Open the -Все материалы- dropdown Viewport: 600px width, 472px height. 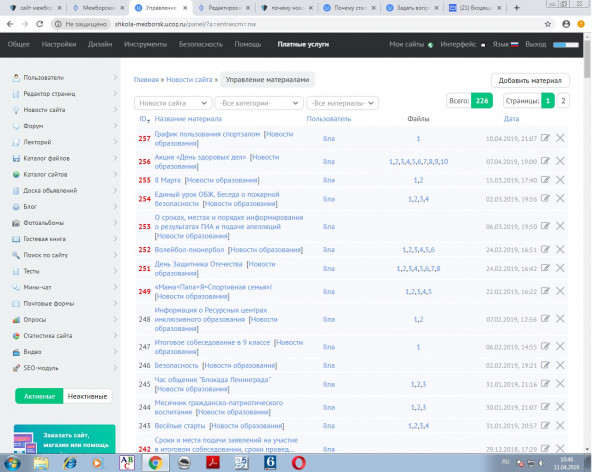pos(342,103)
